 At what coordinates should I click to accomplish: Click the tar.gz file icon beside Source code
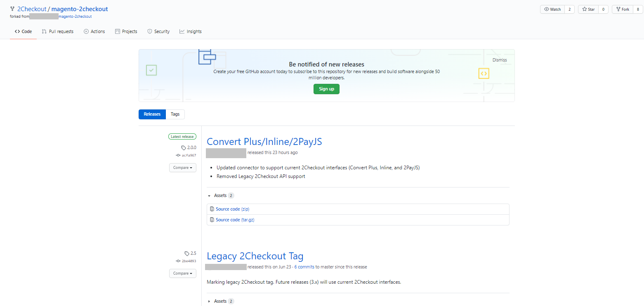point(212,220)
